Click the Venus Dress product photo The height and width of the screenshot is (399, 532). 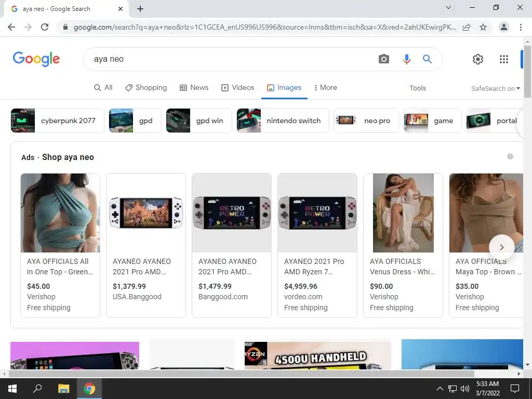pyautogui.click(x=403, y=212)
